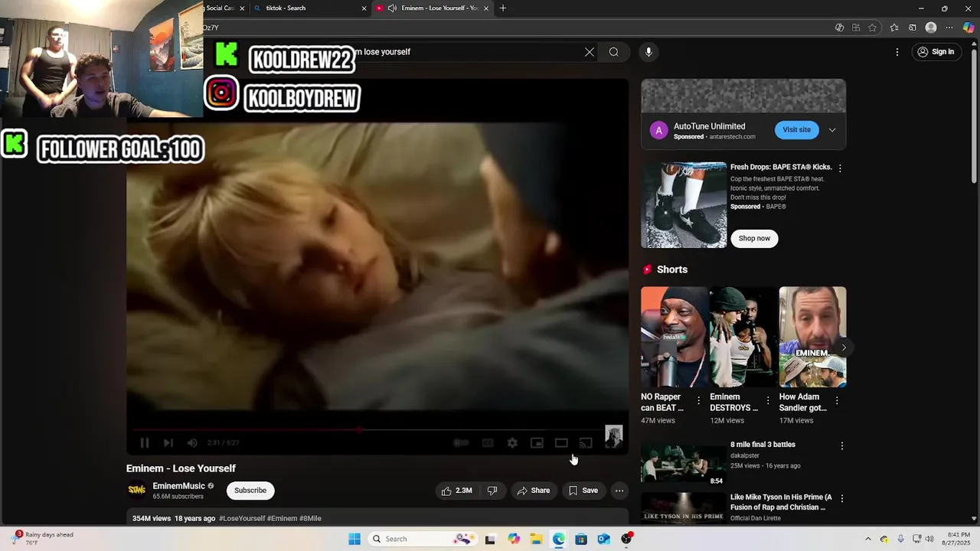Open OBS Studio from the taskbar
Image resolution: width=980 pixels, height=551 pixels.
point(626,540)
